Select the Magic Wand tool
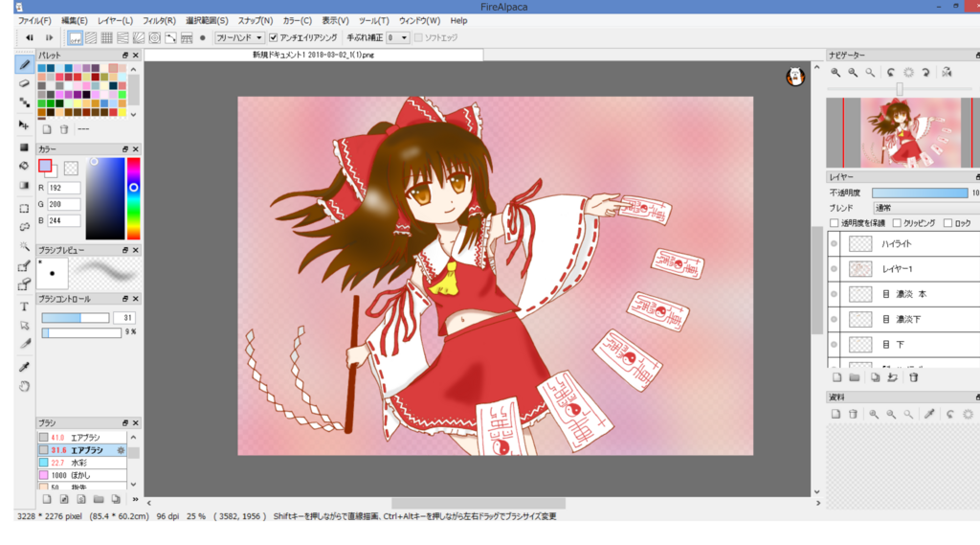Viewport: 980px width, 545px height. click(24, 246)
